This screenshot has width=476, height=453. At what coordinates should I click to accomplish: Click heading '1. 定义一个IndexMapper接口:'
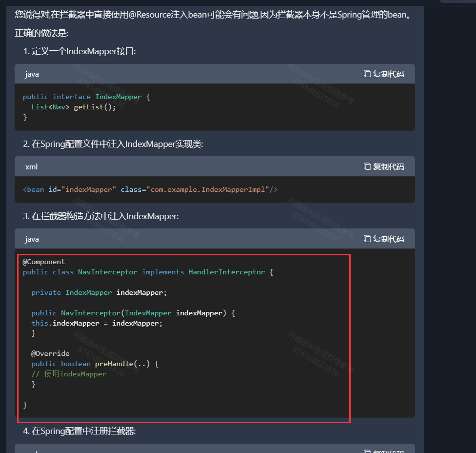[79, 51]
